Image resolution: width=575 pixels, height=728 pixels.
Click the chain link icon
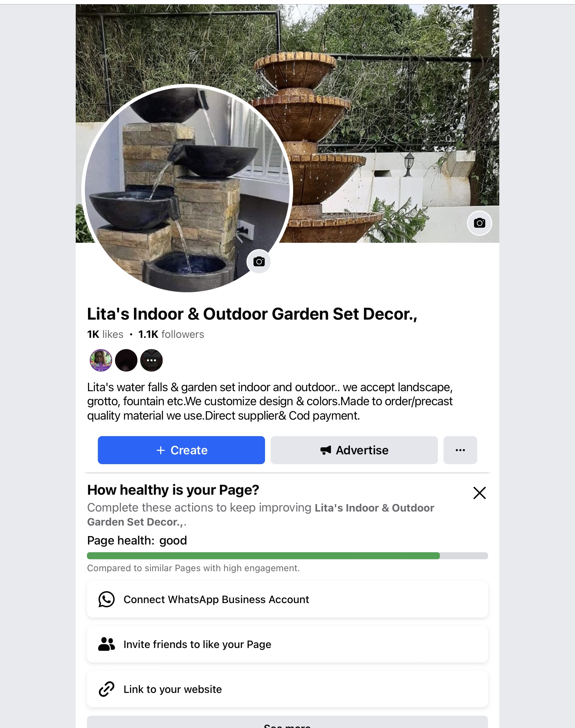coord(107,689)
